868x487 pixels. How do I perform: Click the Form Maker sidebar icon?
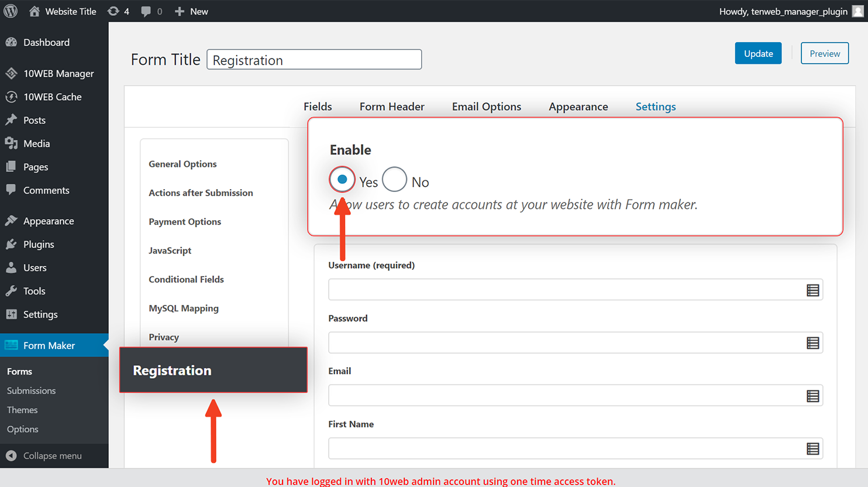(11, 345)
